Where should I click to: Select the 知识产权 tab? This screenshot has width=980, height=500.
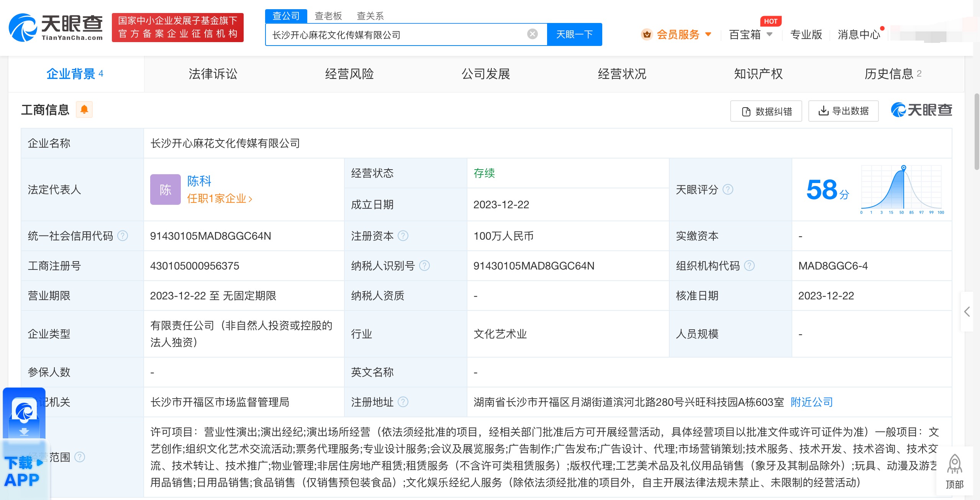point(759,74)
